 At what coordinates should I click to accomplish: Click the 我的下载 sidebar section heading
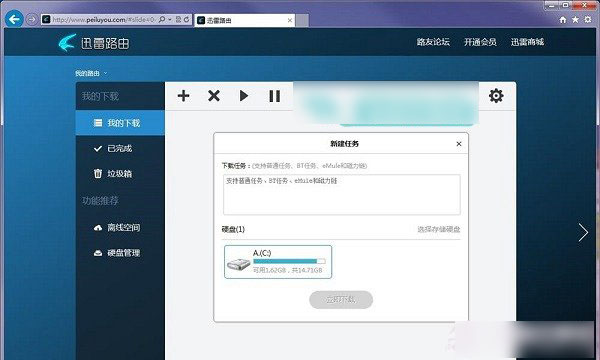pos(100,96)
